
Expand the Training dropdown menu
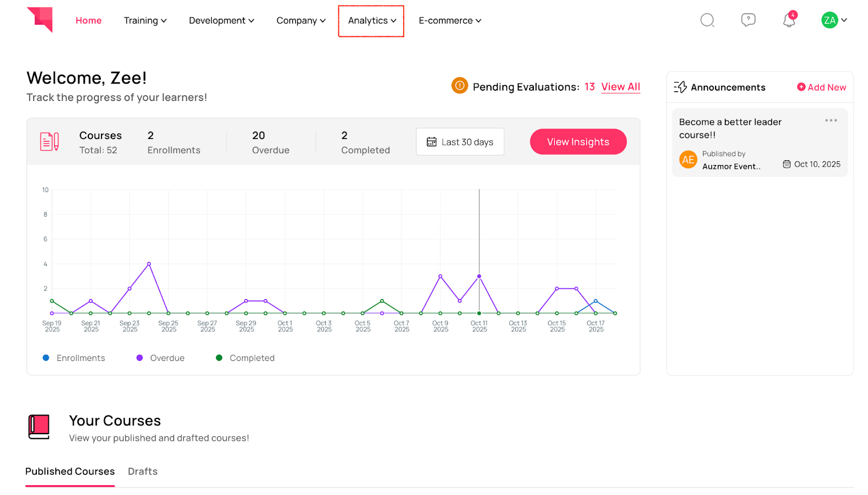(145, 21)
